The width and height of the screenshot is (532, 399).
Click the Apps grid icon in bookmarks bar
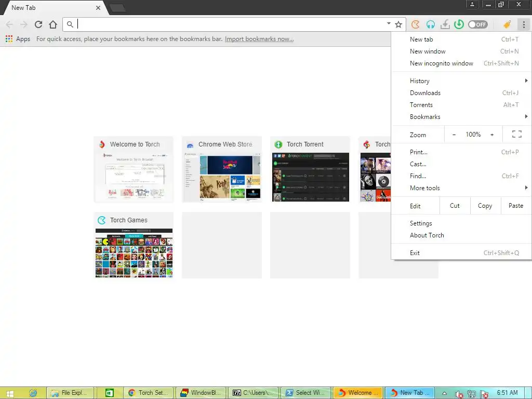point(9,38)
